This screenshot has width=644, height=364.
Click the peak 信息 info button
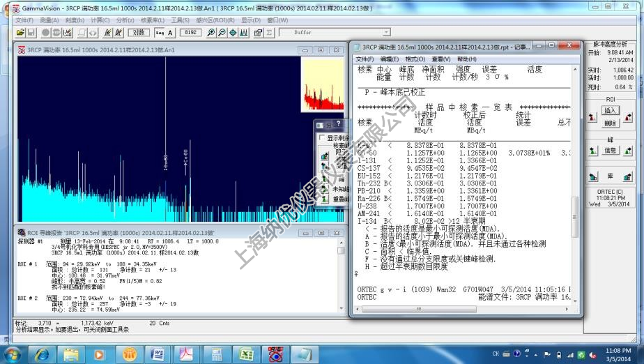coord(610,151)
